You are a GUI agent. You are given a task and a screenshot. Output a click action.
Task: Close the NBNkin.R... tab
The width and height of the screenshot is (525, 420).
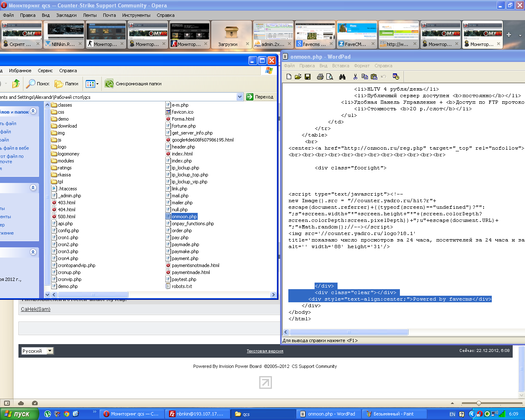(80, 44)
